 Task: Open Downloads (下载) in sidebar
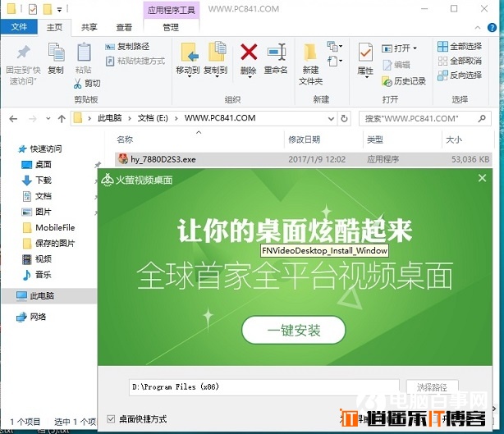click(x=37, y=180)
